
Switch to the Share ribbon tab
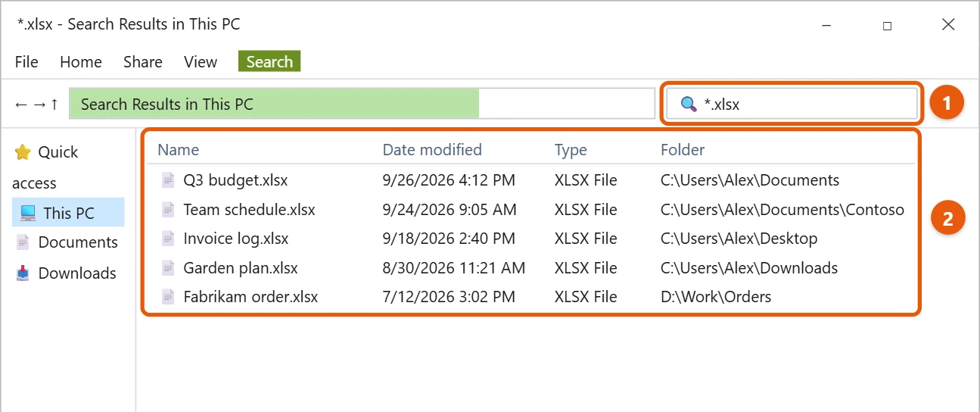143,62
